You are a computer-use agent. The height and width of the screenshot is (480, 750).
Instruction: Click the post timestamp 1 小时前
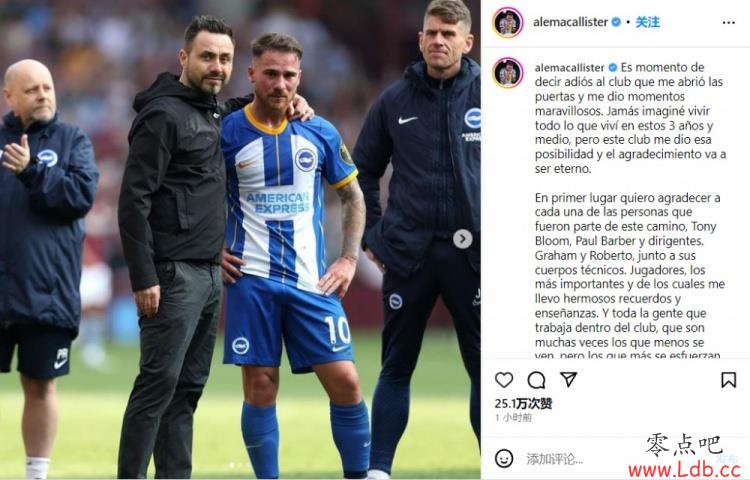pyautogui.click(x=513, y=418)
